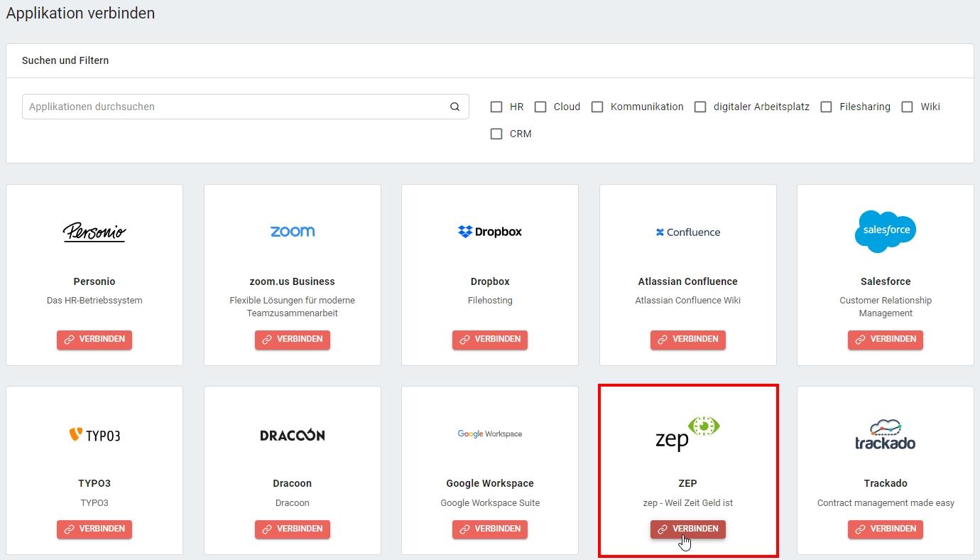Click the zoom logo
Image resolution: width=980 pixels, height=560 pixels.
pyautogui.click(x=293, y=232)
